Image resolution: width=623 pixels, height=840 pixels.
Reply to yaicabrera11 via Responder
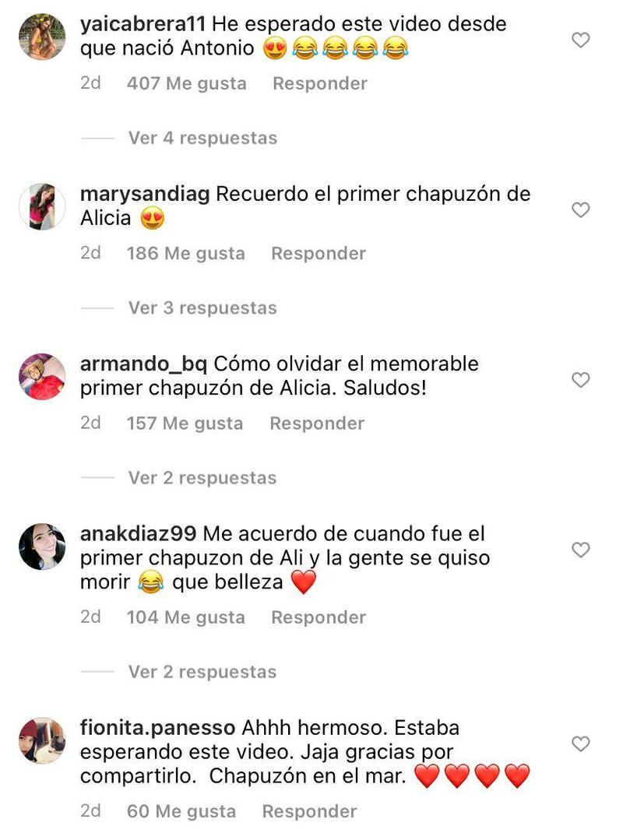320,83
